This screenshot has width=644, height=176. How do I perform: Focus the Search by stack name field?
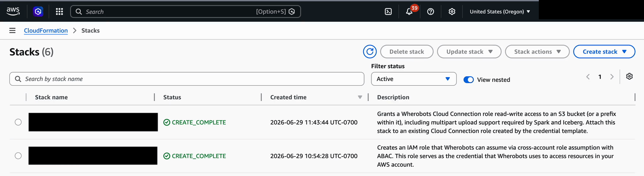(187, 79)
